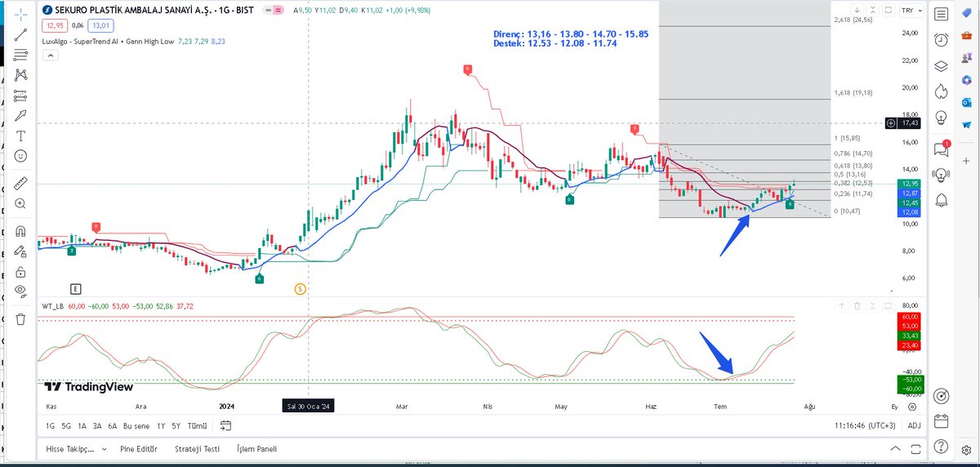
Task: Set the time range to Tümü
Action: coord(197,425)
